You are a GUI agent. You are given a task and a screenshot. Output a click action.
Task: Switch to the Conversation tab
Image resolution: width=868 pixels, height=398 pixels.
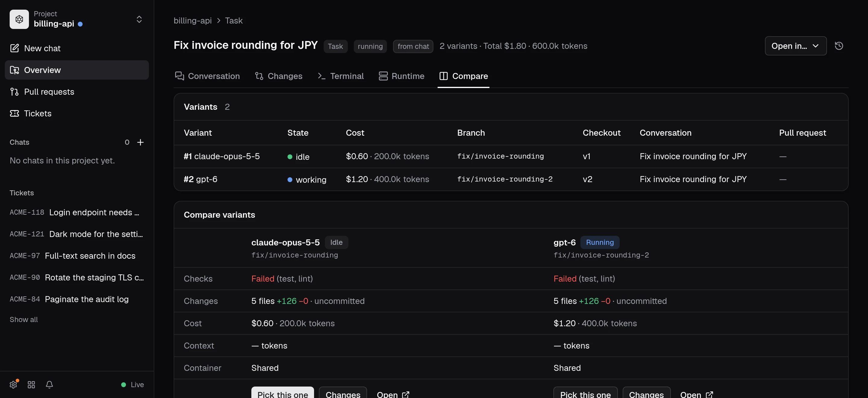click(207, 76)
